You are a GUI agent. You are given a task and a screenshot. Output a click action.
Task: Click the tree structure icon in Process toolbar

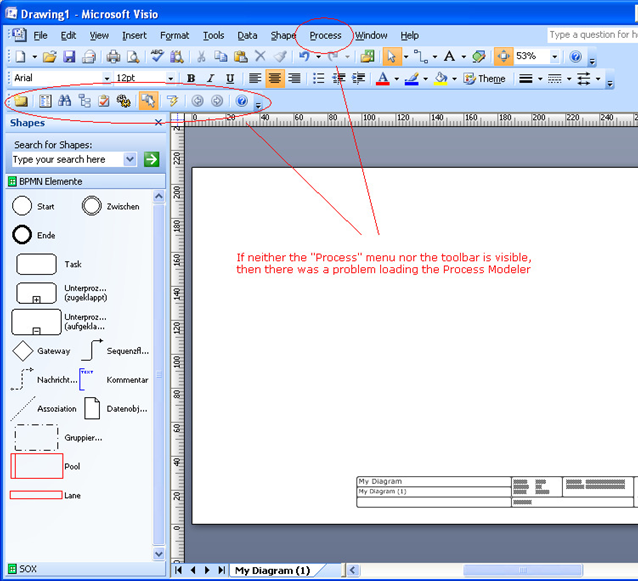(85, 100)
